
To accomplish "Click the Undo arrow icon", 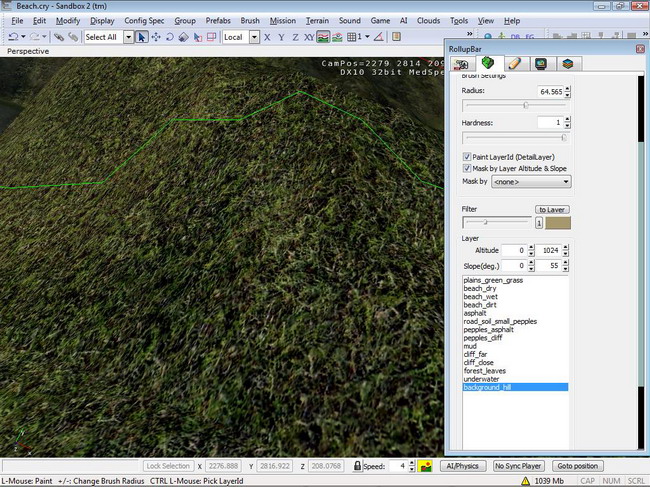I will coord(13,37).
